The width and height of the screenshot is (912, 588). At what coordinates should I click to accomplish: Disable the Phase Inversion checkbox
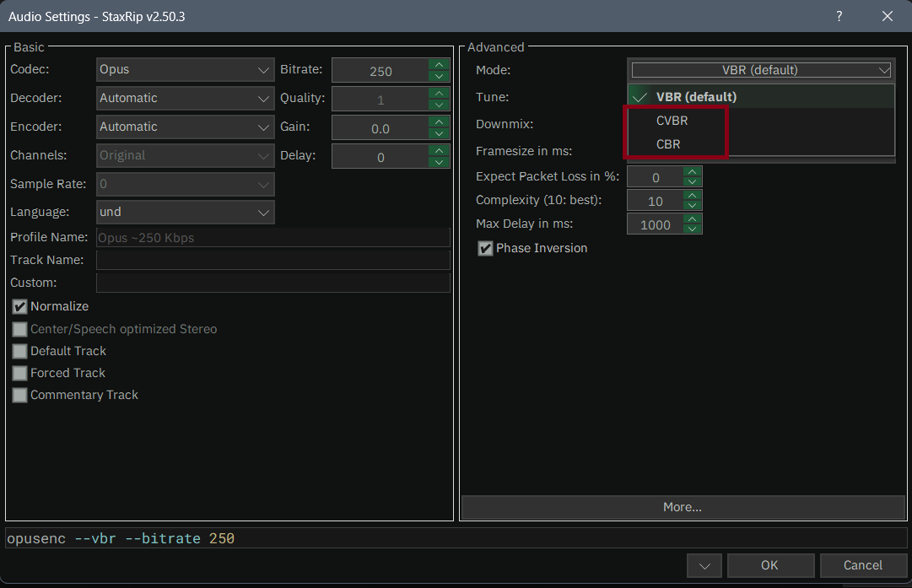click(485, 248)
